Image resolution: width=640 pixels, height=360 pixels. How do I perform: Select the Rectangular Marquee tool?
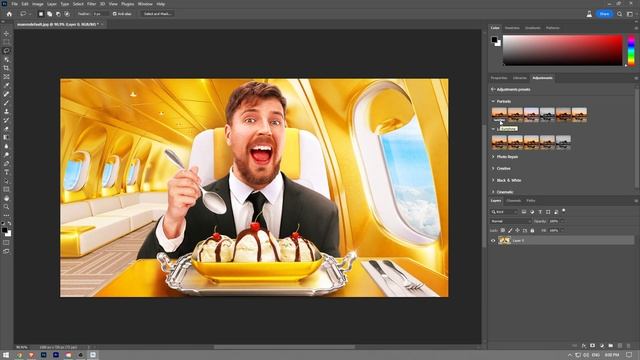pyautogui.click(x=6, y=42)
